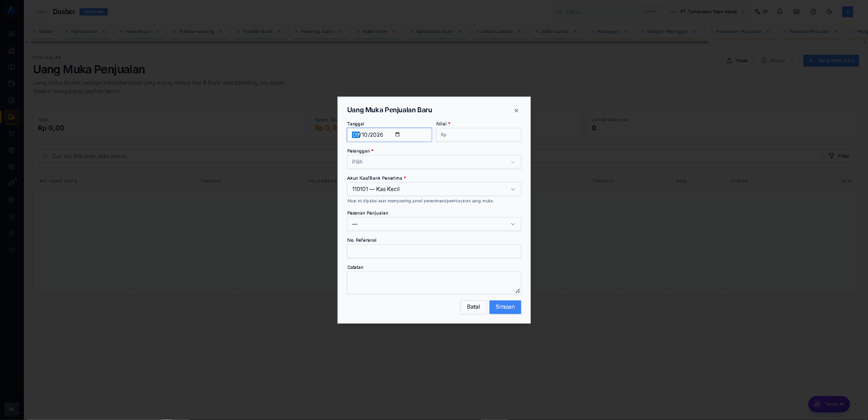Open the report document icon in sidebar

[x=12, y=100]
